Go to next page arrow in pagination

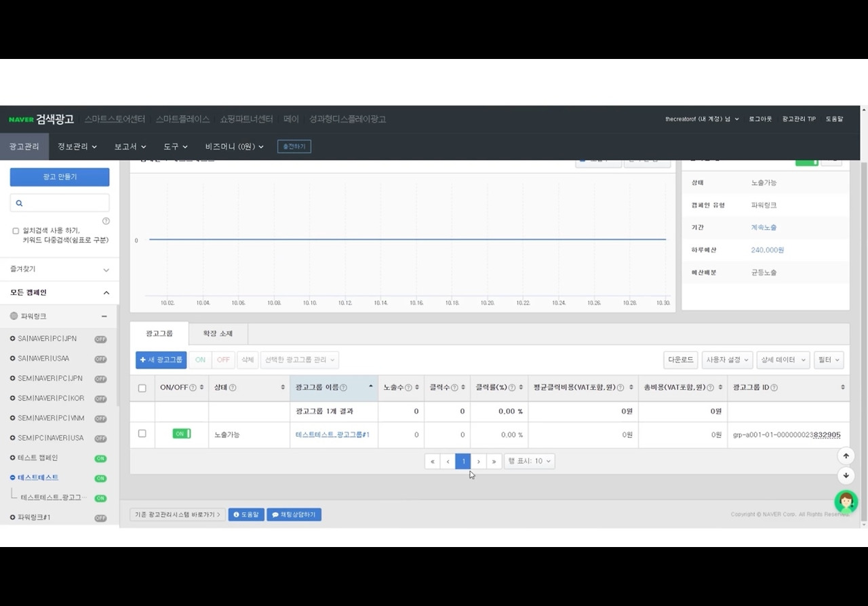point(479,461)
